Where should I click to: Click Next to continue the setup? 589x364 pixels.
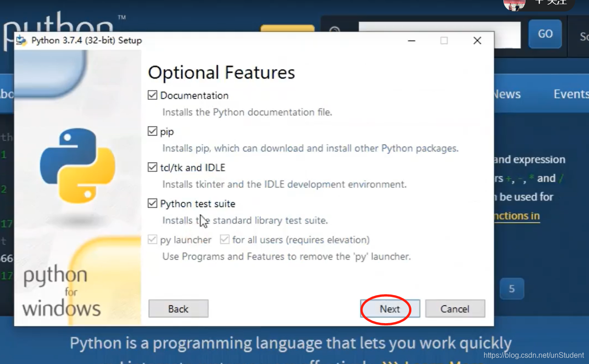(x=390, y=309)
